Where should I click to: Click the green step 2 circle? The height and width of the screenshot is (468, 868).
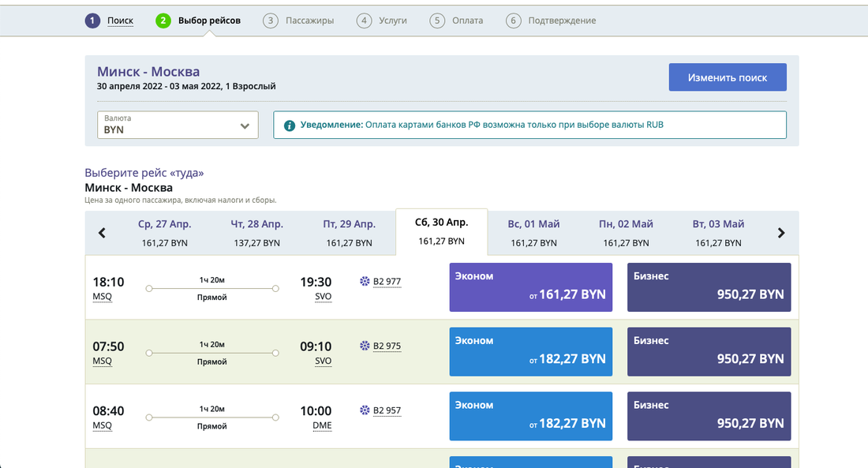pos(163,21)
